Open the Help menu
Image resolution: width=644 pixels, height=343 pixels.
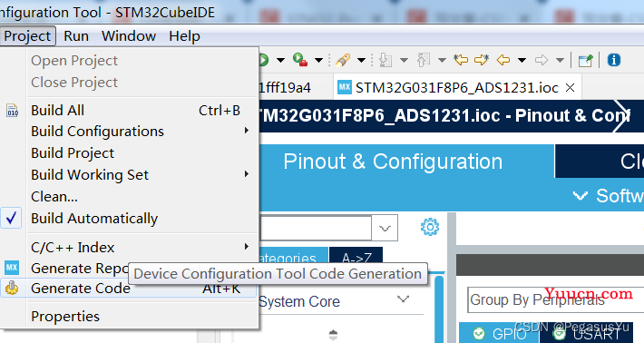pos(184,36)
